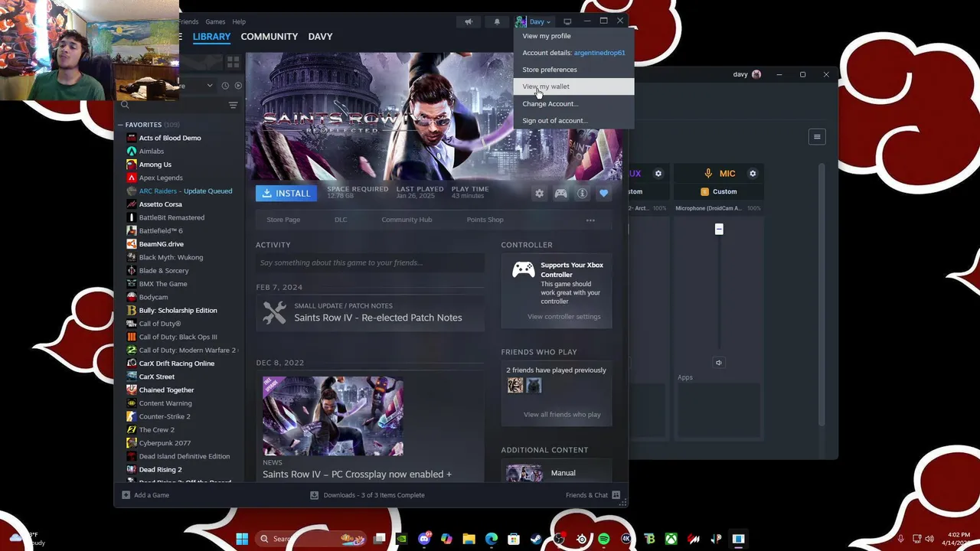Image resolution: width=980 pixels, height=551 pixels.
Task: Open the MIC channel settings gear in the audio mixer
Action: click(753, 174)
